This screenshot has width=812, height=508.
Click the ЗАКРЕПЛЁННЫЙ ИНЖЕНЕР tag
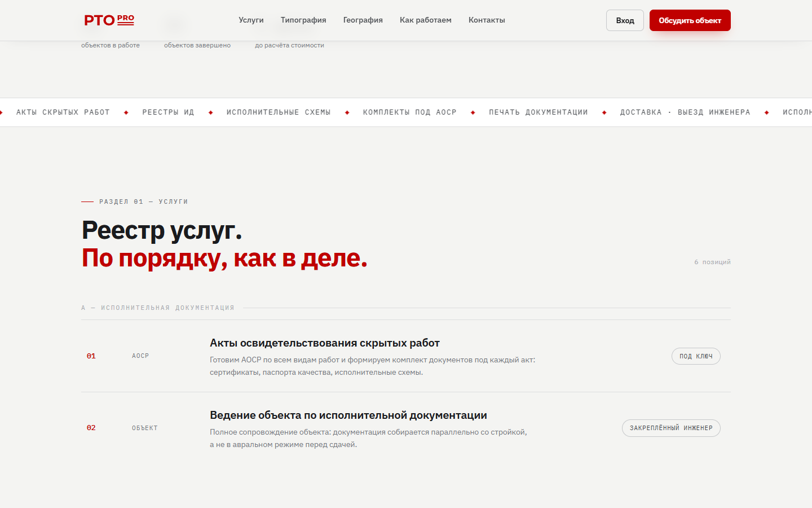[671, 428]
